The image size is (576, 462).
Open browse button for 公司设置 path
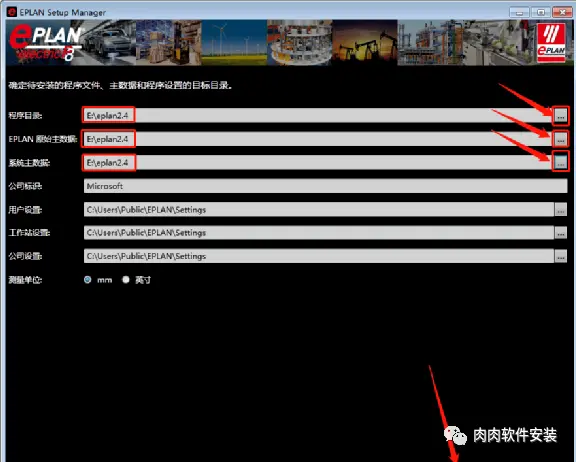coord(561,256)
